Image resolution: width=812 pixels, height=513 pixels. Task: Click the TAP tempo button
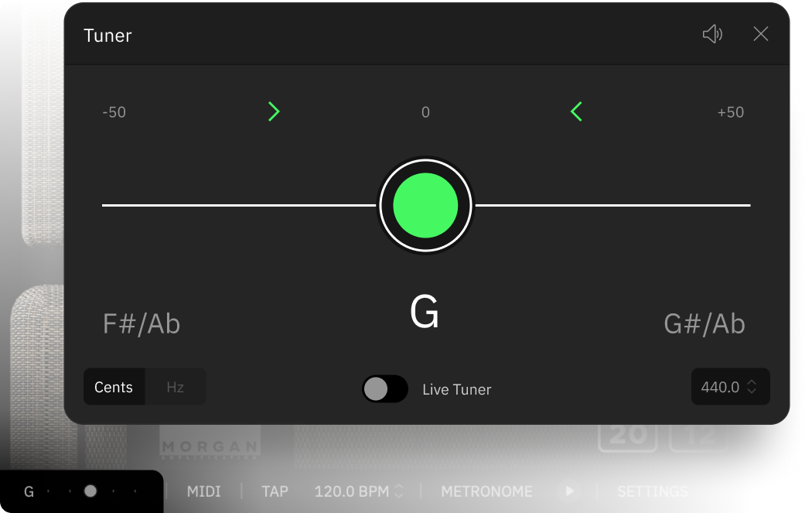point(275,491)
